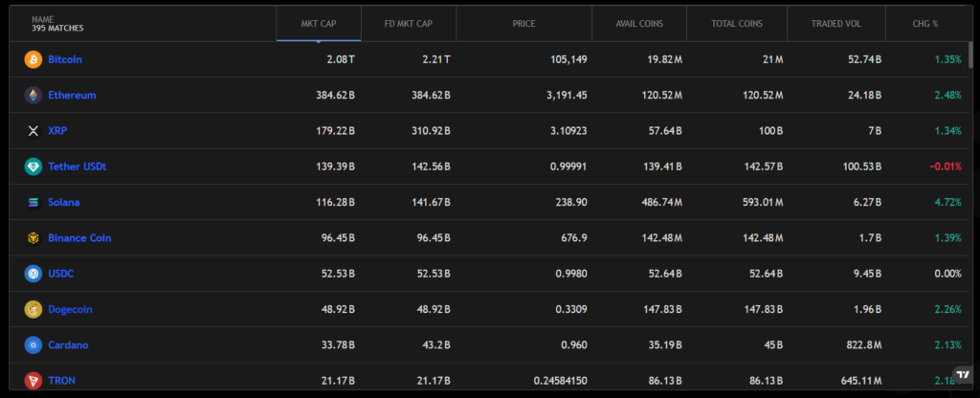Select Tether change value −0.01%

coord(946,166)
